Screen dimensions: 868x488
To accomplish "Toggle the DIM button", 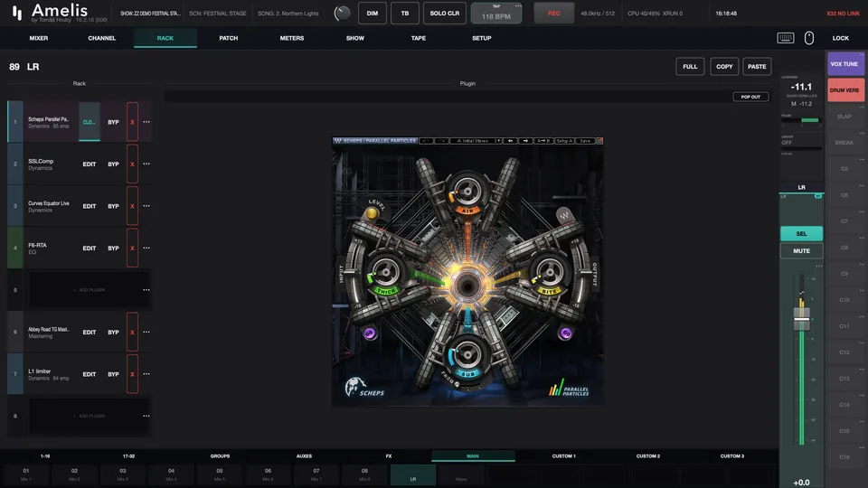I will click(372, 14).
